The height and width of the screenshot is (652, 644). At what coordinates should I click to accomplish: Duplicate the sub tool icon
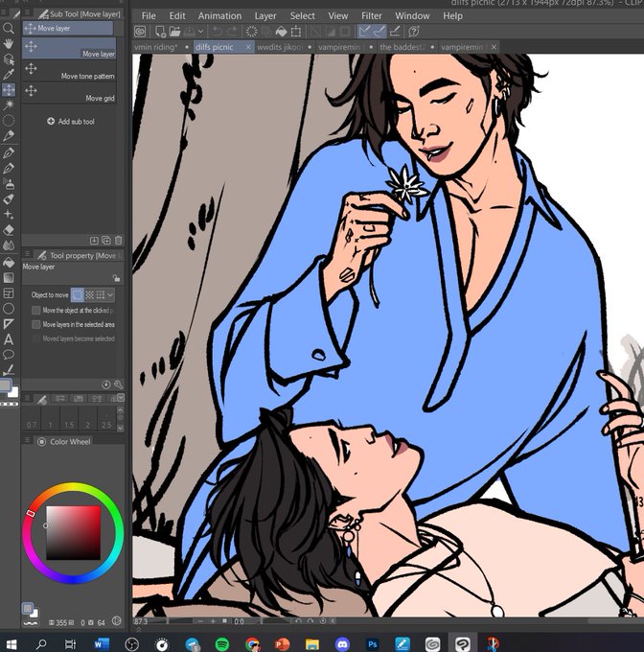[x=106, y=240]
